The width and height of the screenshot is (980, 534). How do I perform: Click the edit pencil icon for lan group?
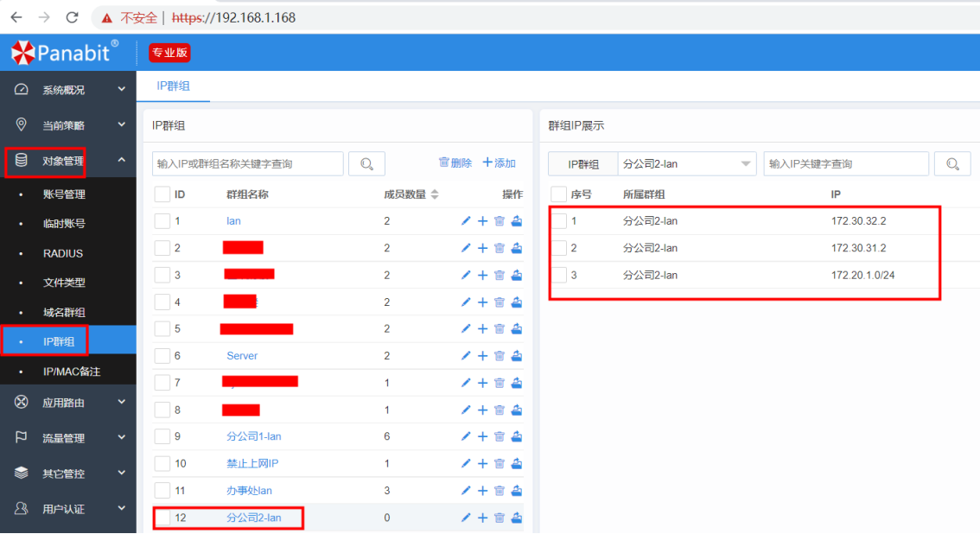[466, 221]
